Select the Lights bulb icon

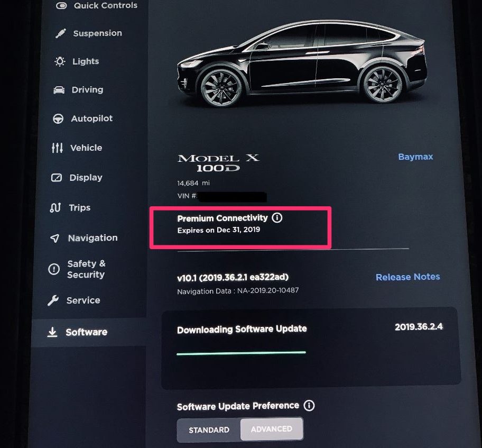(x=60, y=61)
